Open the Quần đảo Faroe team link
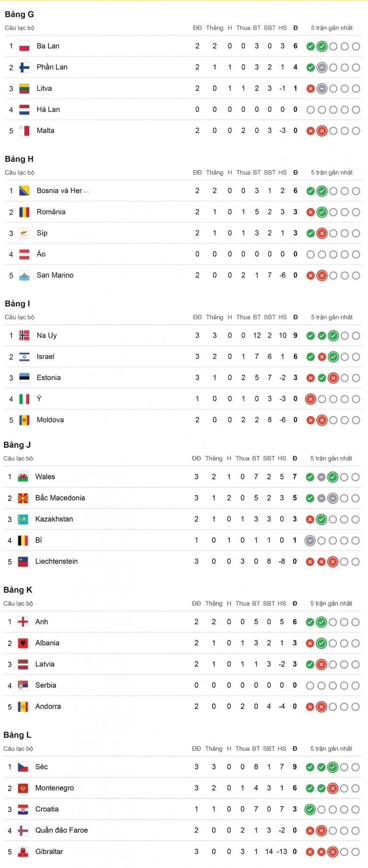This screenshot has width=368, height=868. [61, 830]
